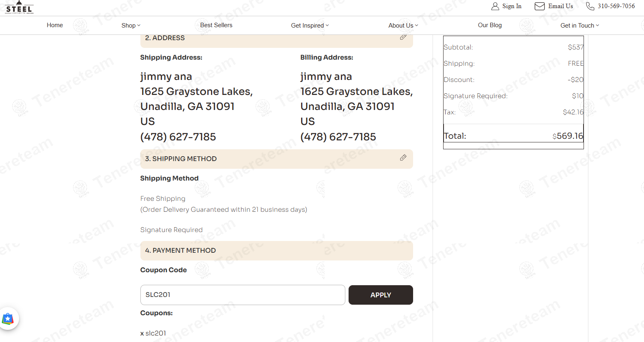Open the floating rewards badge icon
Viewport: 644px width, 342px height.
[8, 319]
